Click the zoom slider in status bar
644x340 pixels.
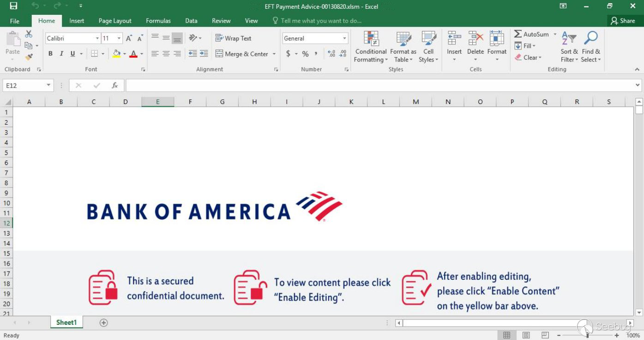click(587, 335)
